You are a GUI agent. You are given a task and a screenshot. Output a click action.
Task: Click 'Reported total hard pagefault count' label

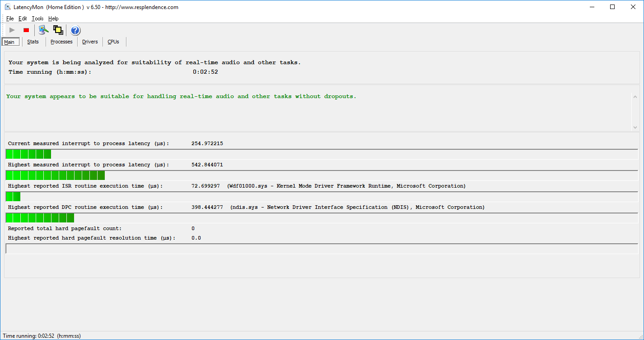(x=65, y=228)
